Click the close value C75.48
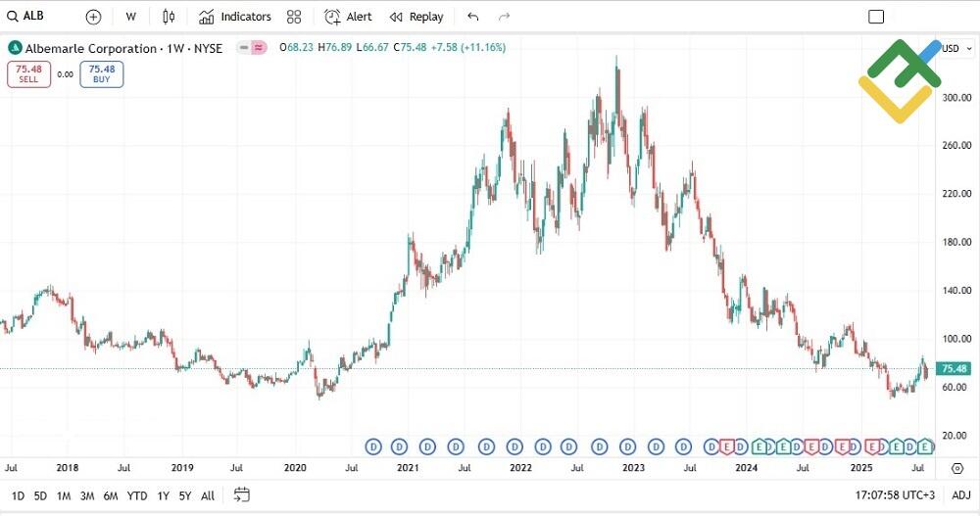980x516 pixels. pos(410,47)
